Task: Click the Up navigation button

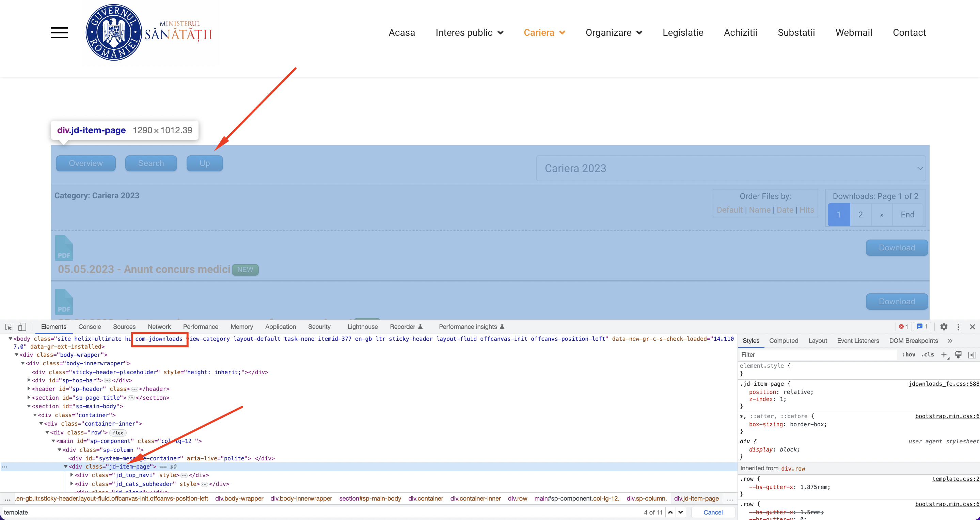Action: point(204,163)
